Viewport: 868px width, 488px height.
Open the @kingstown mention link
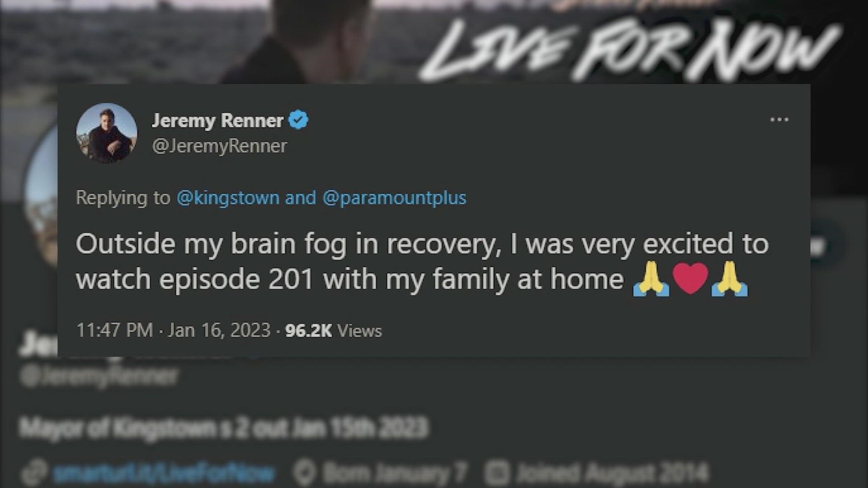[227, 198]
